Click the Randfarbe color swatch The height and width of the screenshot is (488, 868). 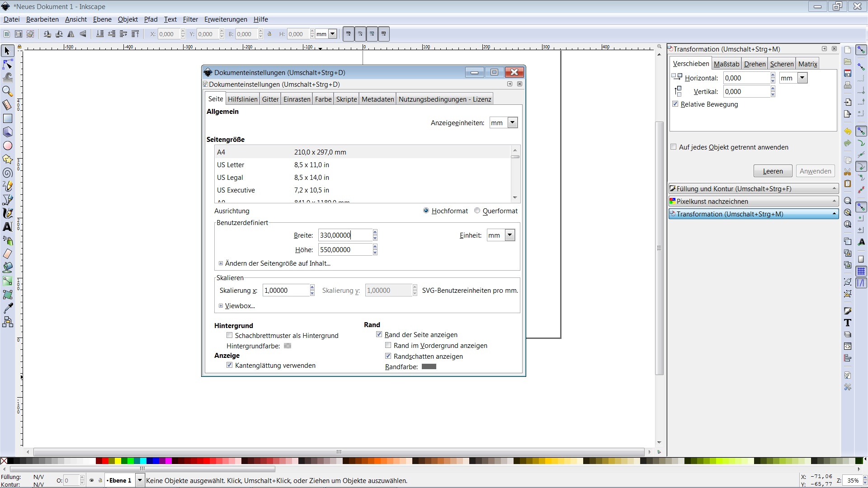[429, 366]
